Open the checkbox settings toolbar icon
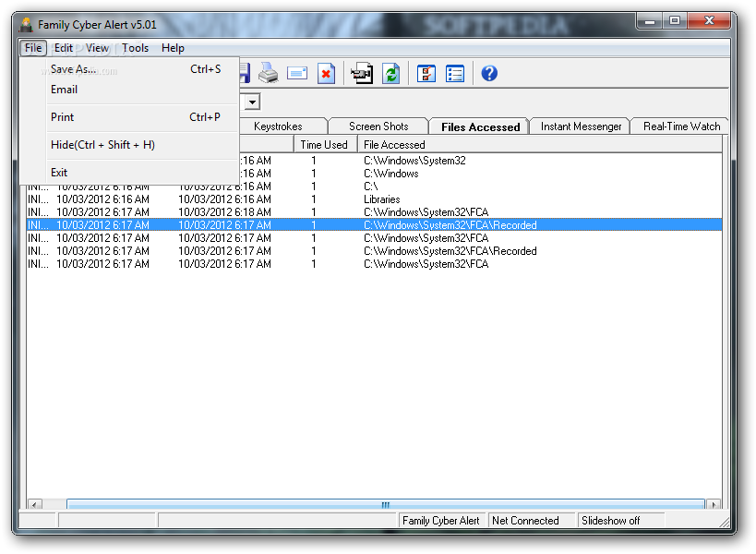The image size is (756, 554). (x=426, y=73)
